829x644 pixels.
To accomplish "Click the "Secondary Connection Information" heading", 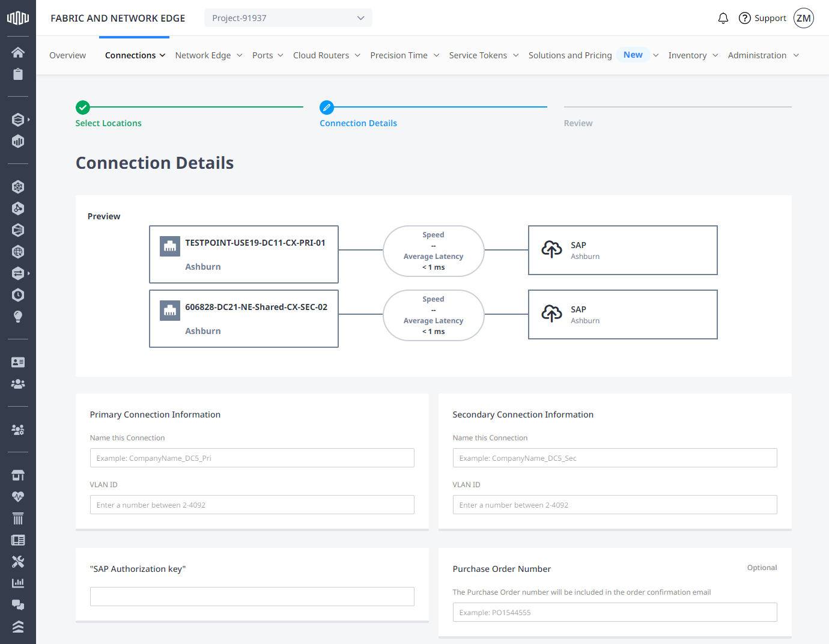I will (523, 415).
